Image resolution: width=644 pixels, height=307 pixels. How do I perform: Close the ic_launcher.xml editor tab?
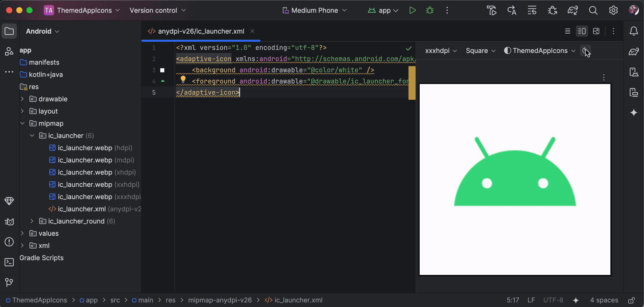pos(252,31)
